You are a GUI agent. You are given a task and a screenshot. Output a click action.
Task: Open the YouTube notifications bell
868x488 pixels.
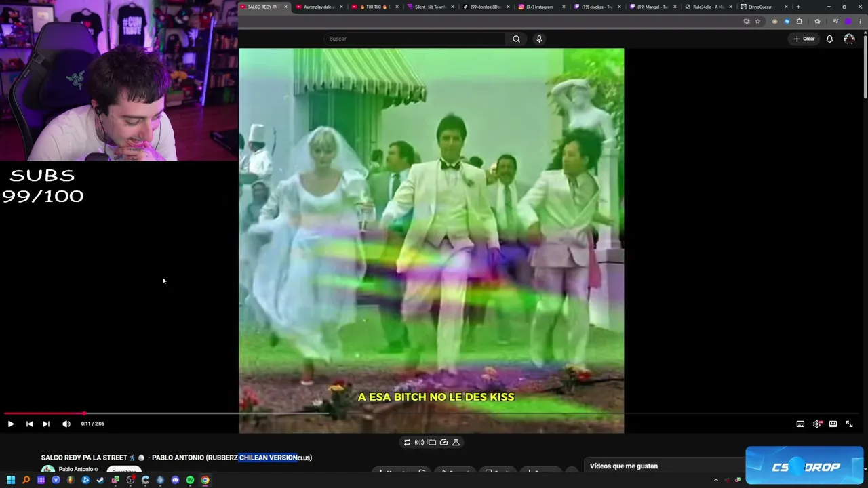pyautogui.click(x=829, y=39)
